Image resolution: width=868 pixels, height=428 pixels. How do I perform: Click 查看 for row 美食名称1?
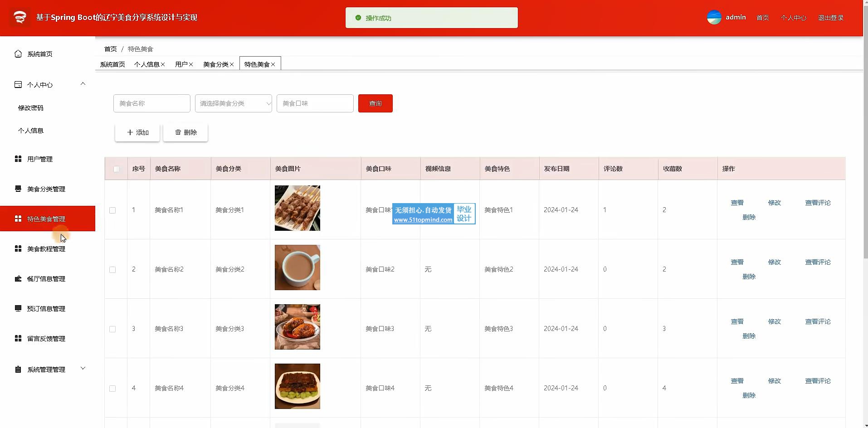(x=737, y=203)
